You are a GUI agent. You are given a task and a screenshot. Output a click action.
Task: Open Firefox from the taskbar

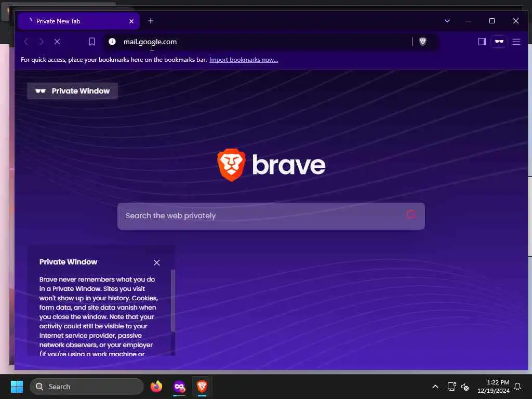point(156,387)
